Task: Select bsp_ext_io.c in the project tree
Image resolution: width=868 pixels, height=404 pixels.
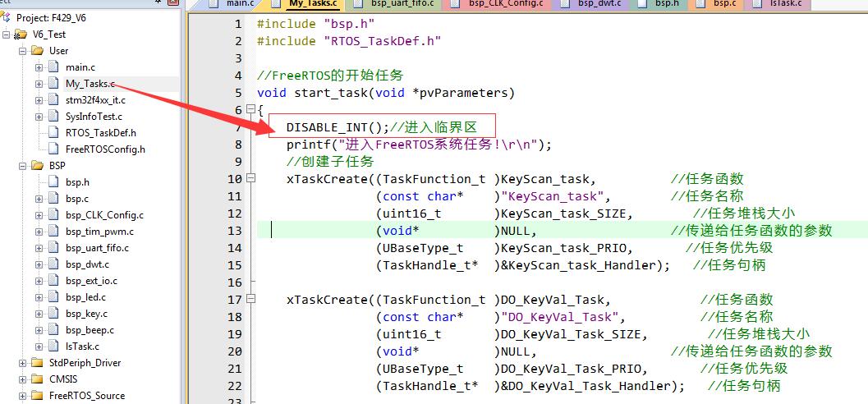Action: click(91, 281)
